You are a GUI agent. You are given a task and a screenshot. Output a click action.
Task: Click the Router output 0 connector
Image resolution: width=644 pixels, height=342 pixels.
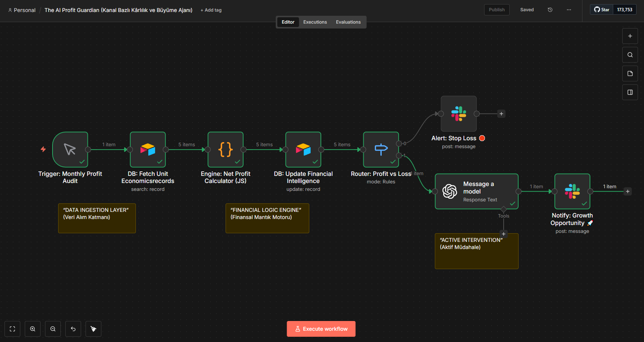click(399, 144)
